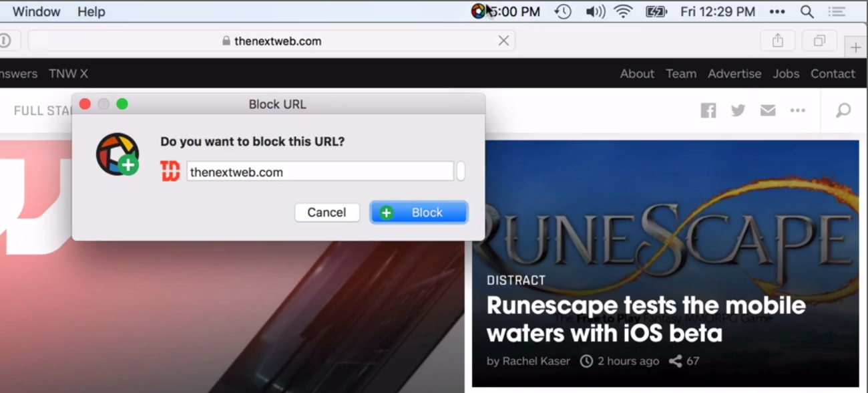The height and width of the screenshot is (393, 868).
Task: Add a new Safari tab
Action: click(x=856, y=47)
